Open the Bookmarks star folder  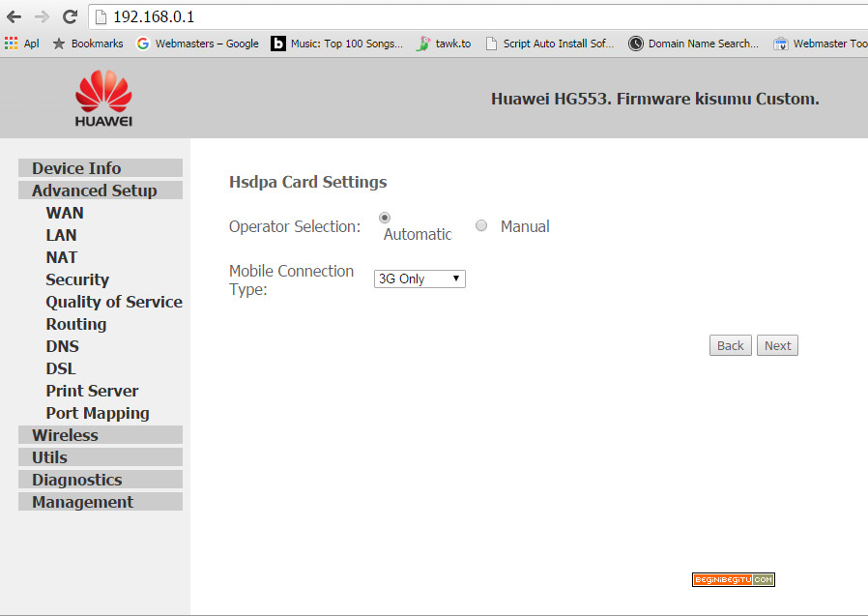coord(87,44)
